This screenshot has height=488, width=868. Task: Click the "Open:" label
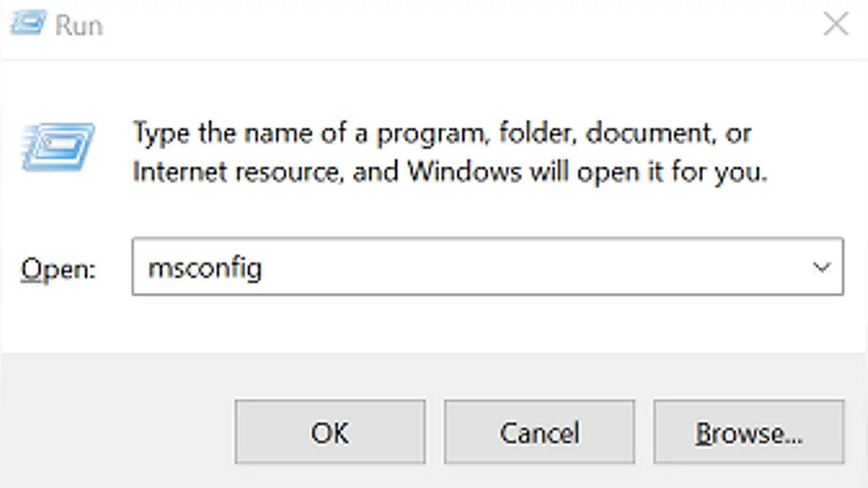(x=58, y=269)
